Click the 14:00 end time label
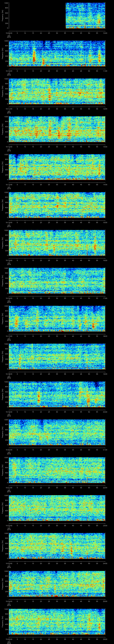 point(105,184)
